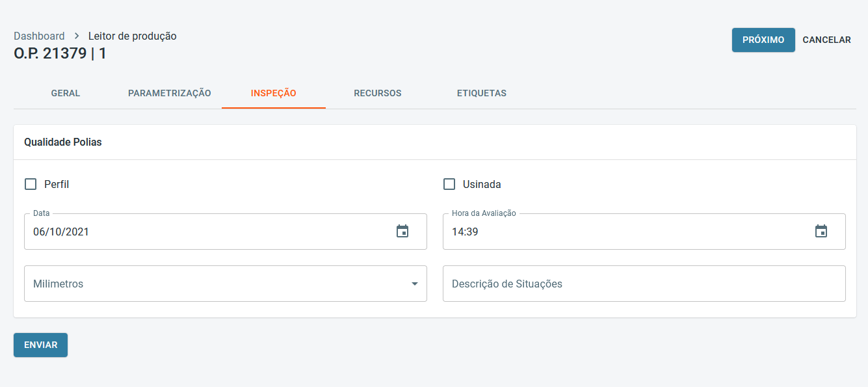Screen dimensions: 868x387
Task: Expand the Milimetros dropdown
Action: [x=414, y=284]
